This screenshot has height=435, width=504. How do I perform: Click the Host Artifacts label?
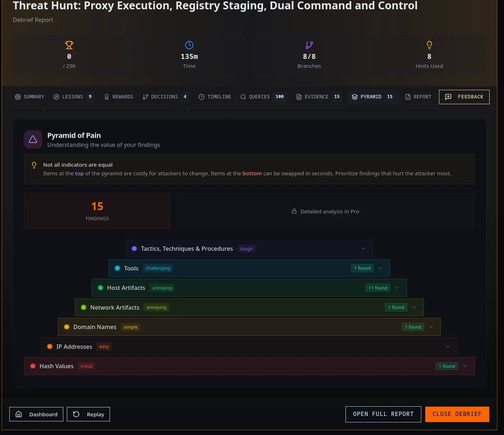point(126,288)
